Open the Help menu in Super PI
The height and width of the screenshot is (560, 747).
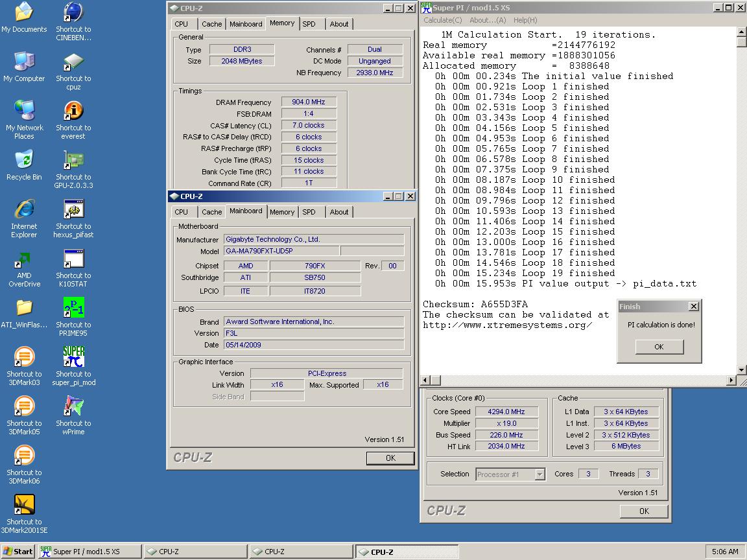tap(525, 20)
